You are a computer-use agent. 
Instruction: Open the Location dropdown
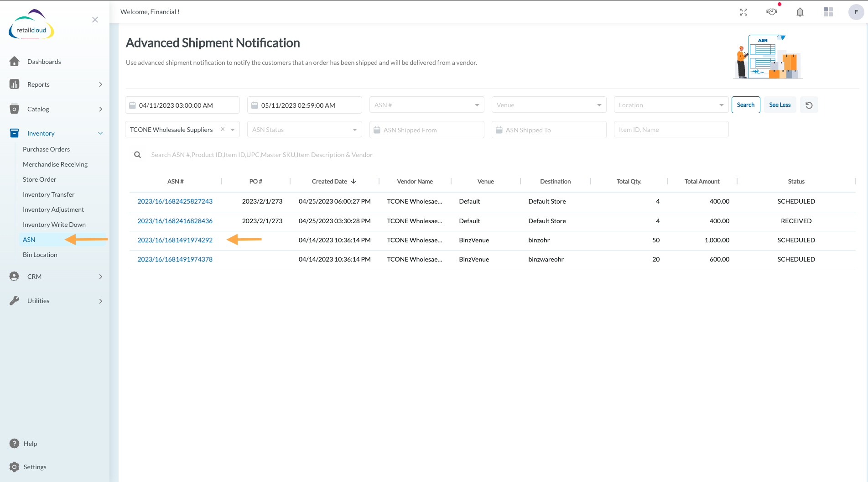[x=670, y=105]
